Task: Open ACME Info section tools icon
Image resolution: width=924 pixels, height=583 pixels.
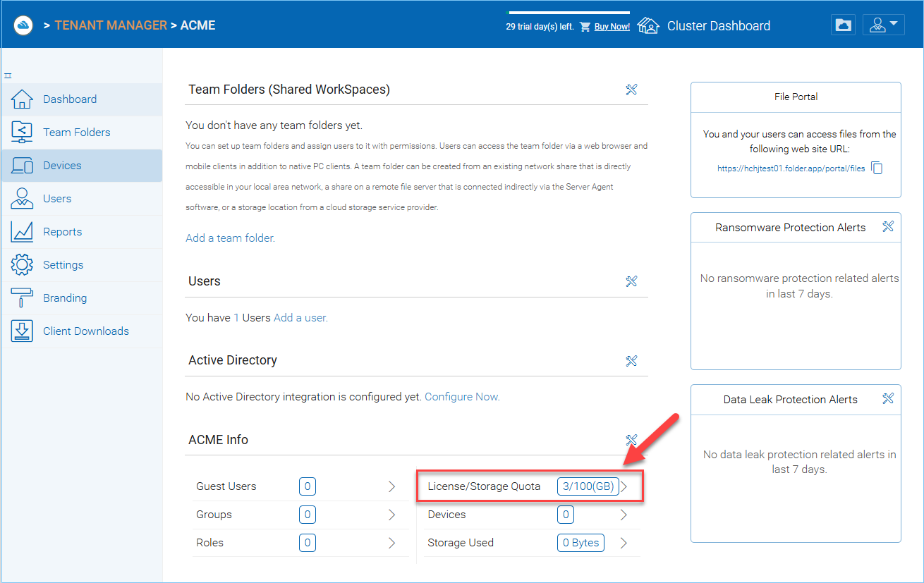Action: click(631, 440)
